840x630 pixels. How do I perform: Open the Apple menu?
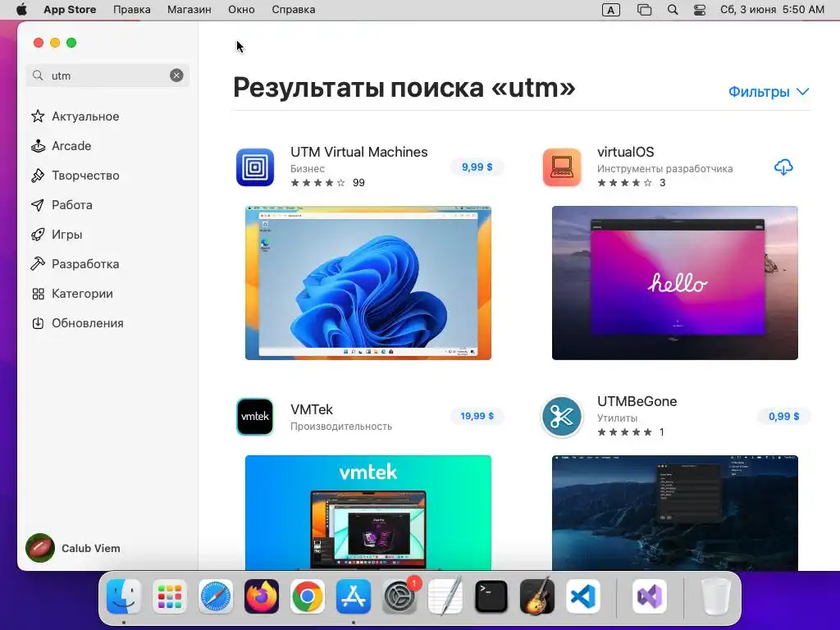point(21,10)
